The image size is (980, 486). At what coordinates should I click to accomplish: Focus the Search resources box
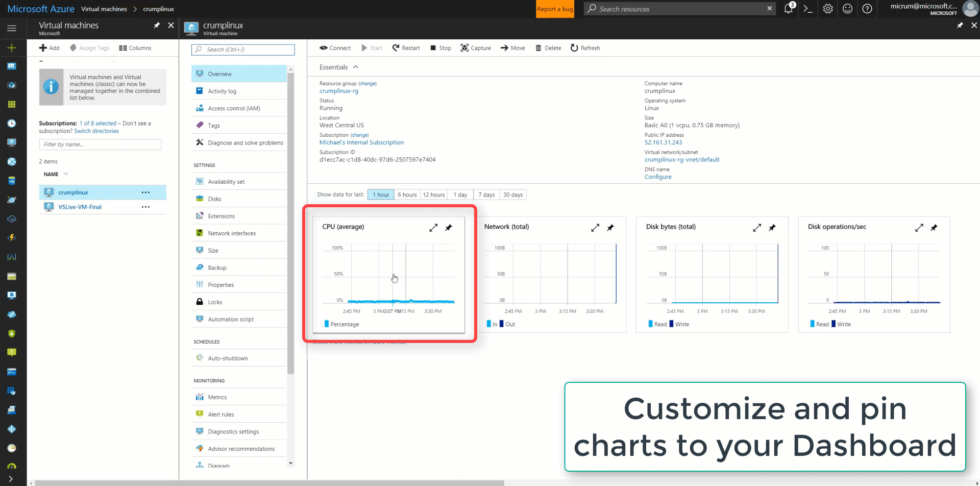point(679,9)
